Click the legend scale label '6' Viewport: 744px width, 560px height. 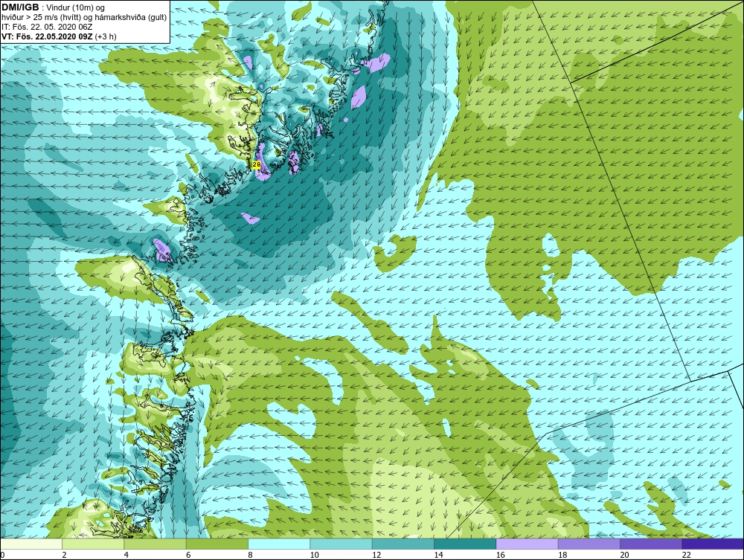[x=188, y=556]
